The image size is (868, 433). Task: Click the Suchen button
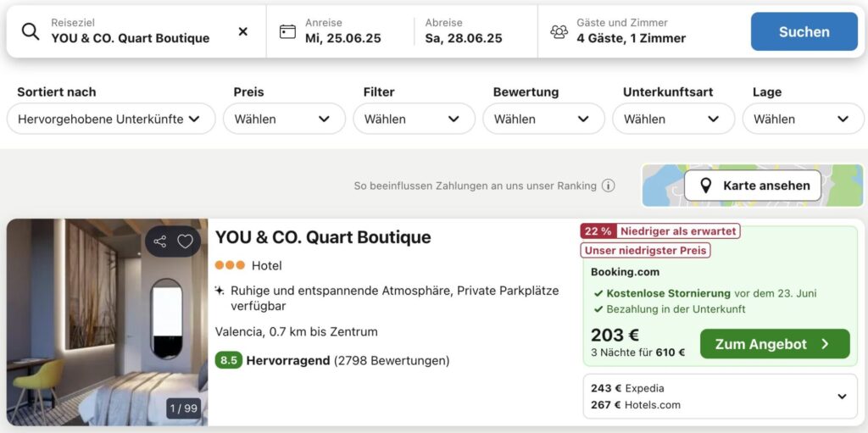[804, 31]
